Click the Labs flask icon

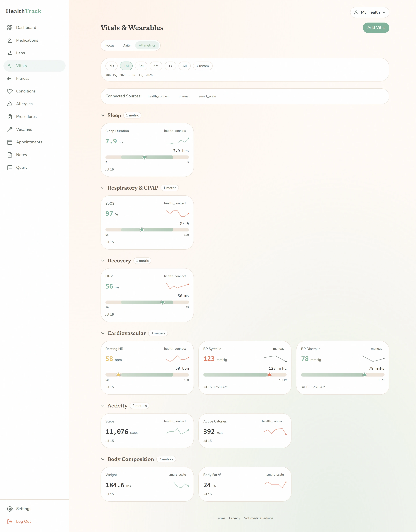(10, 53)
